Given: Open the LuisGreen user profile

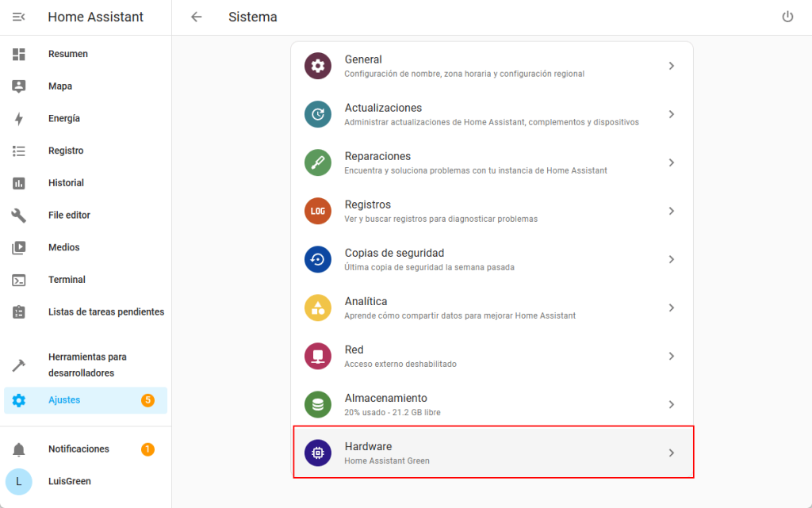Looking at the screenshot, I should click(69, 481).
